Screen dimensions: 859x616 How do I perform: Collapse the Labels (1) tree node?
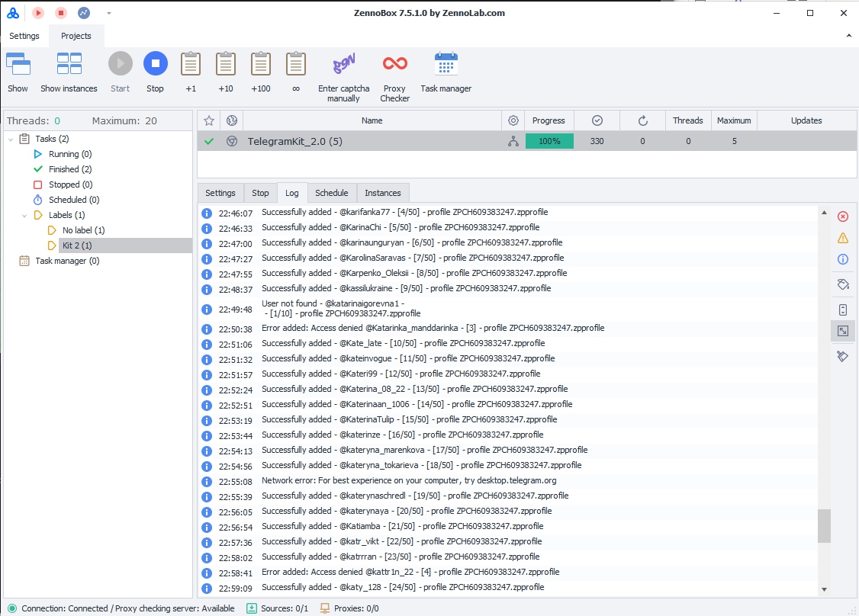24,215
